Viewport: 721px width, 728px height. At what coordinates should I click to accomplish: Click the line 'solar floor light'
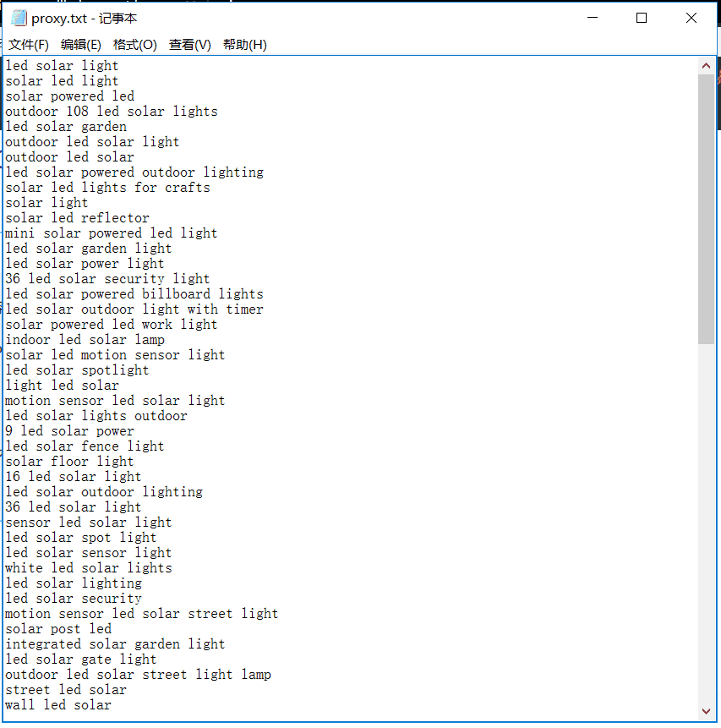[x=69, y=462]
